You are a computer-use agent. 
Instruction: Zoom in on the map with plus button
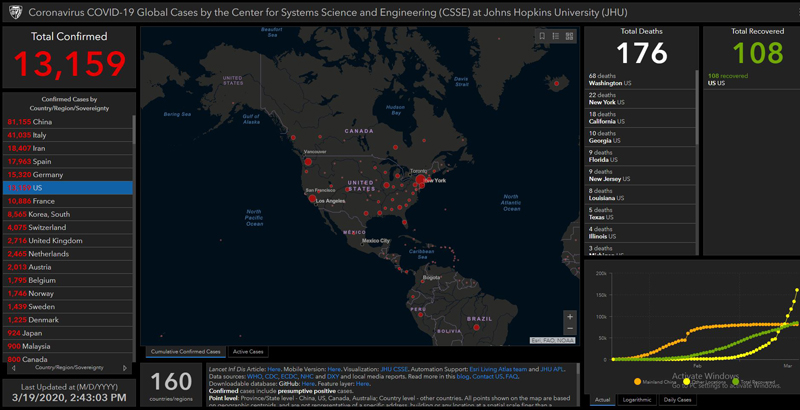click(x=570, y=317)
